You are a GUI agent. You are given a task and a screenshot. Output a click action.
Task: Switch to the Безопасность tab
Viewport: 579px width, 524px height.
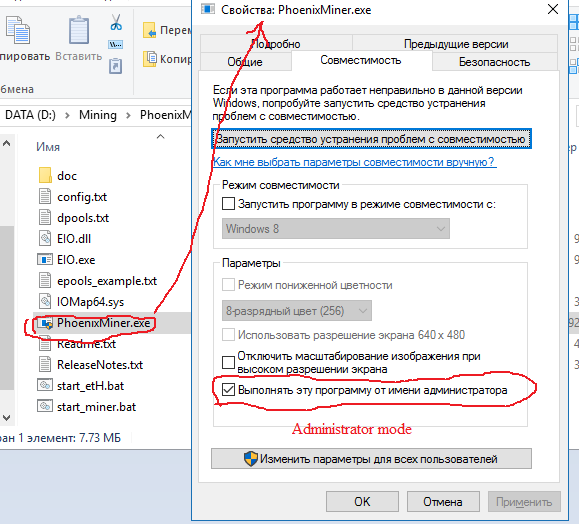494,62
